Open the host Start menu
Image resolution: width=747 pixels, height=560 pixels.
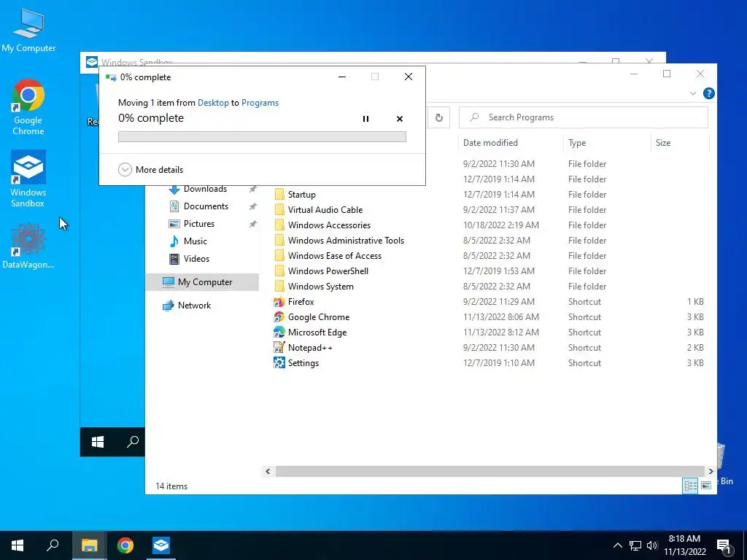(x=18, y=545)
